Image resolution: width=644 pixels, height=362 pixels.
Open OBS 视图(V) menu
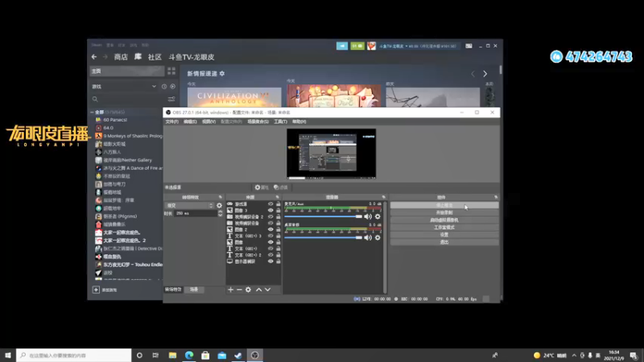[208, 122]
